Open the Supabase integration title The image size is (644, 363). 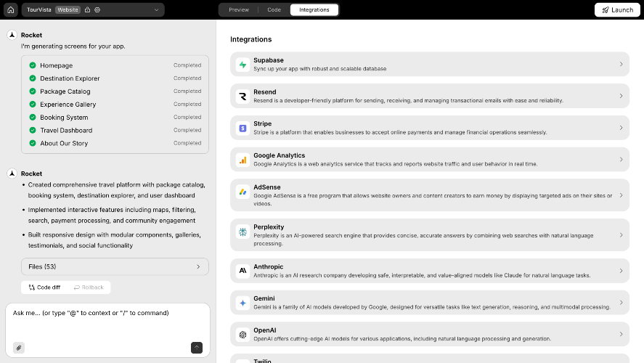tap(269, 60)
